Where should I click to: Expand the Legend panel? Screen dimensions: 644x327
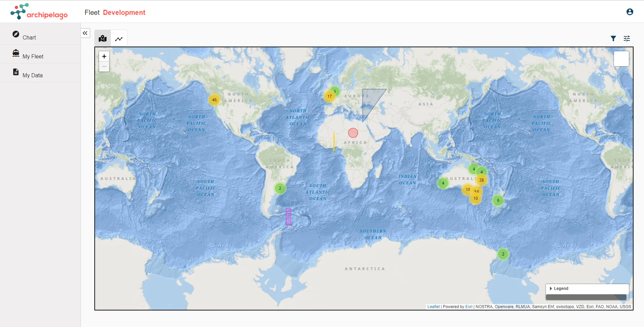[561, 289]
